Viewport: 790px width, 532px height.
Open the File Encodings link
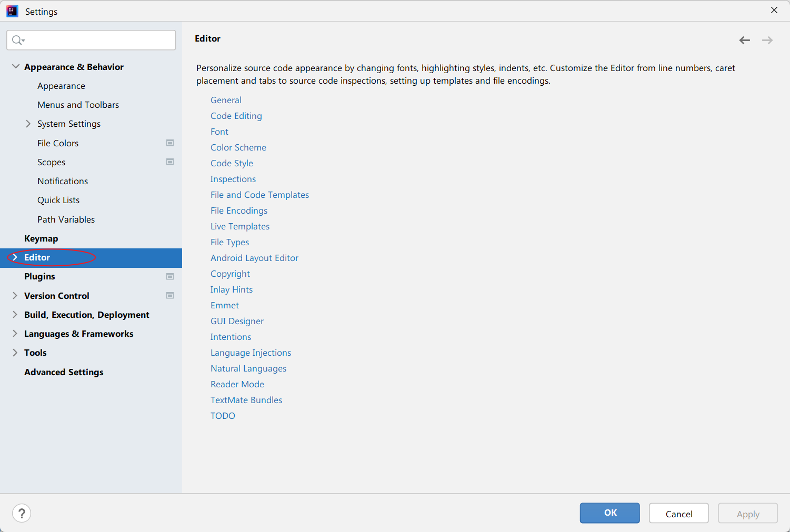point(239,210)
